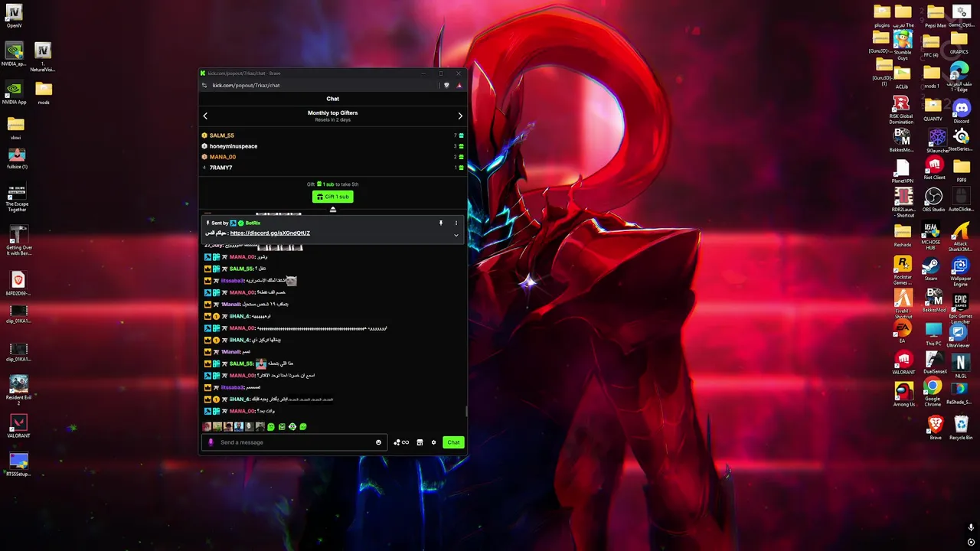980x551 pixels.
Task: Click 7RAMY7 in gifters list
Action: click(x=220, y=168)
